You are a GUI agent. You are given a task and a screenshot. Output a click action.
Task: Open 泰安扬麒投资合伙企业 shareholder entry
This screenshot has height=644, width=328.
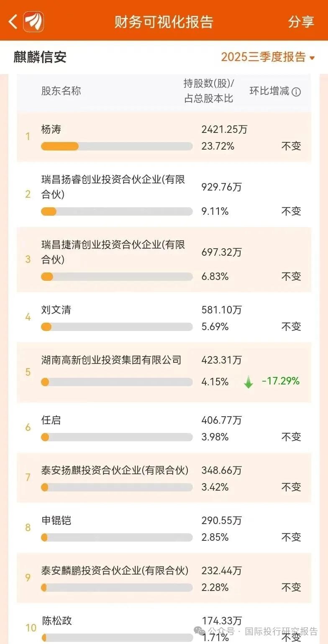click(115, 470)
